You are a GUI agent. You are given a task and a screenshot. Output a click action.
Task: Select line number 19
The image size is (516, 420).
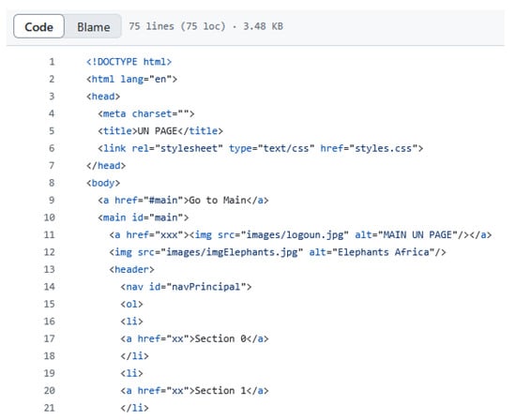click(x=50, y=373)
